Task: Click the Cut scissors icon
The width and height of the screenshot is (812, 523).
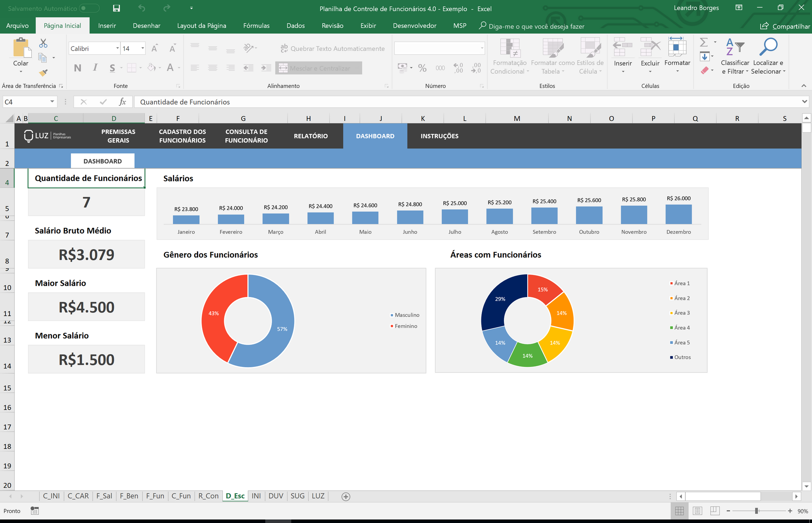Action: 43,43
